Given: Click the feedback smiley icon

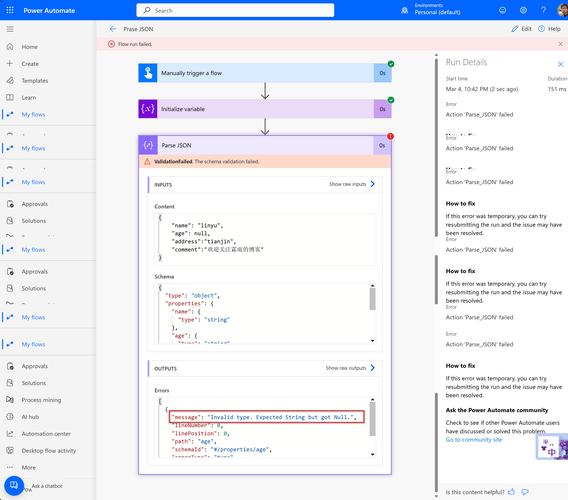Looking at the screenshot, I should pos(502,10).
